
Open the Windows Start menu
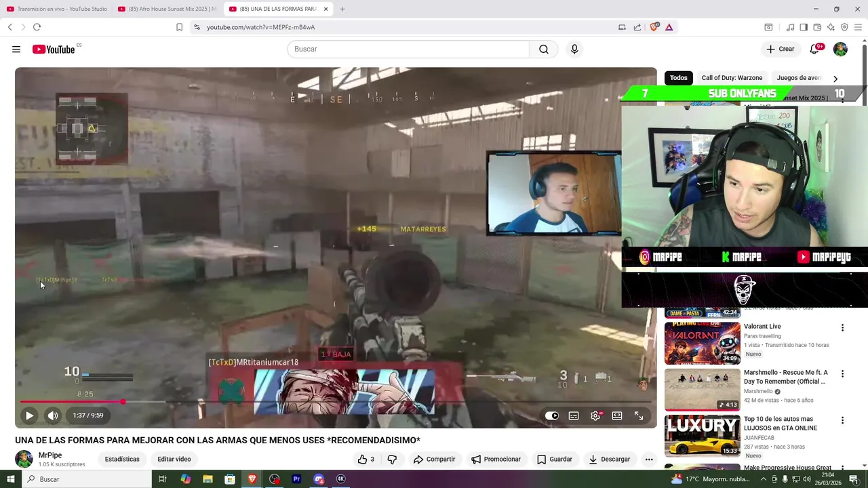tap(11, 479)
